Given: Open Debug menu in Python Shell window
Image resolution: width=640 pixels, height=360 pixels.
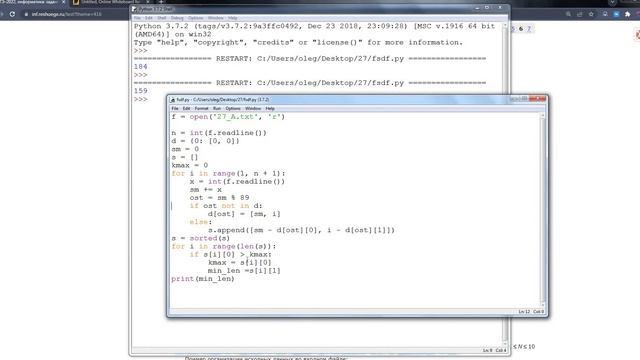Looking at the screenshot, I should tap(177, 18).
